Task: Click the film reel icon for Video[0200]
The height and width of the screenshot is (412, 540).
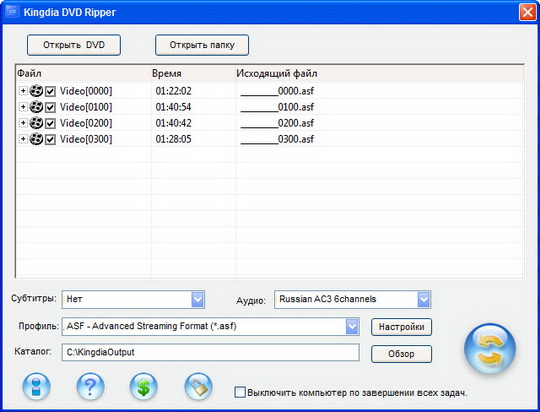Action: [x=36, y=123]
